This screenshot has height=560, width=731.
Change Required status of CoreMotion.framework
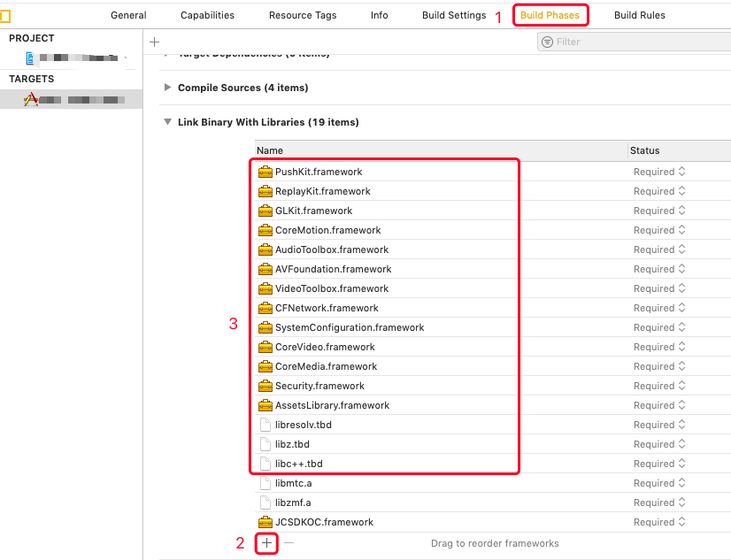[659, 230]
